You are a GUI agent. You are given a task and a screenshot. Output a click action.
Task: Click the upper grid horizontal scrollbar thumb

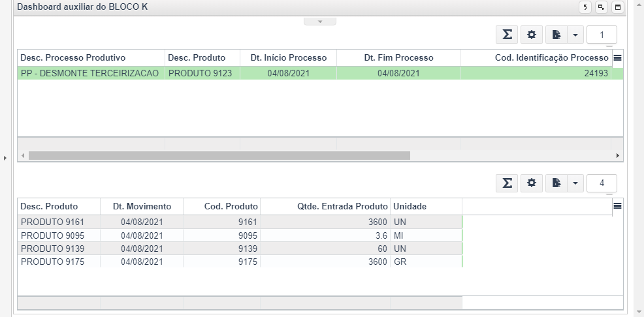pyautogui.click(x=219, y=156)
